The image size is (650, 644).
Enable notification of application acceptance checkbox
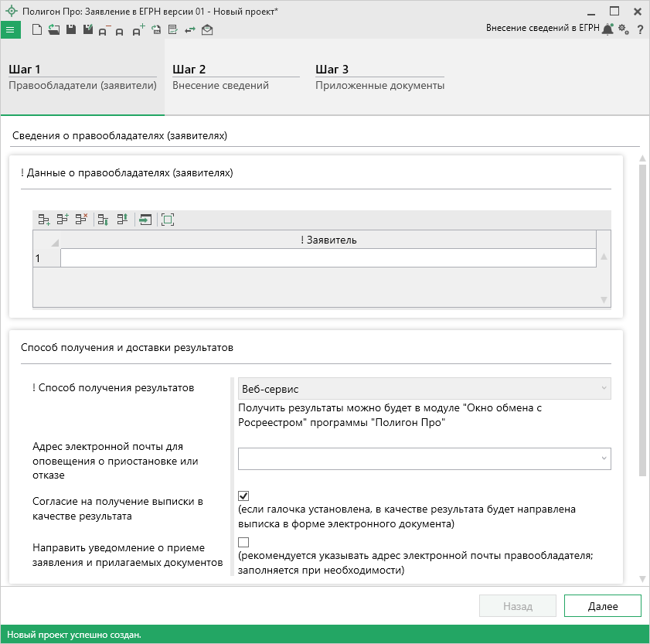[x=243, y=542]
